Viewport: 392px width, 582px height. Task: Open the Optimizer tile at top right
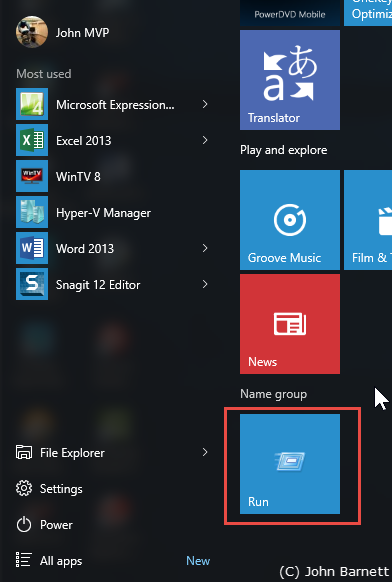(368, 13)
